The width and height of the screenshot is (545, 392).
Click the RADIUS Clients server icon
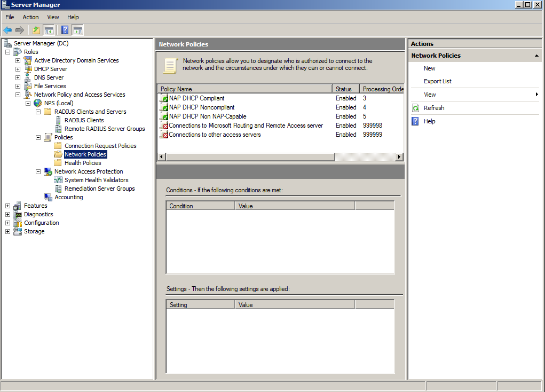58,120
